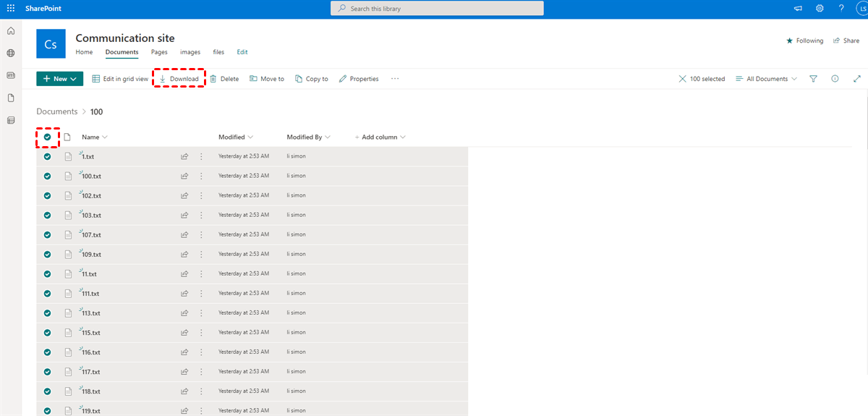Open the All Documents view dropdown
The height and width of the screenshot is (416, 868).
tap(766, 79)
